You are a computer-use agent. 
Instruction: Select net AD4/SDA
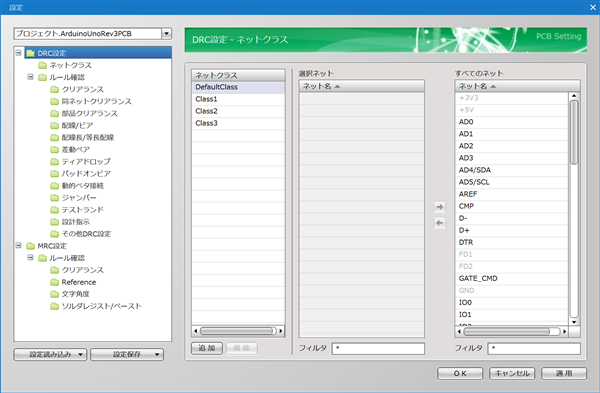pos(512,170)
